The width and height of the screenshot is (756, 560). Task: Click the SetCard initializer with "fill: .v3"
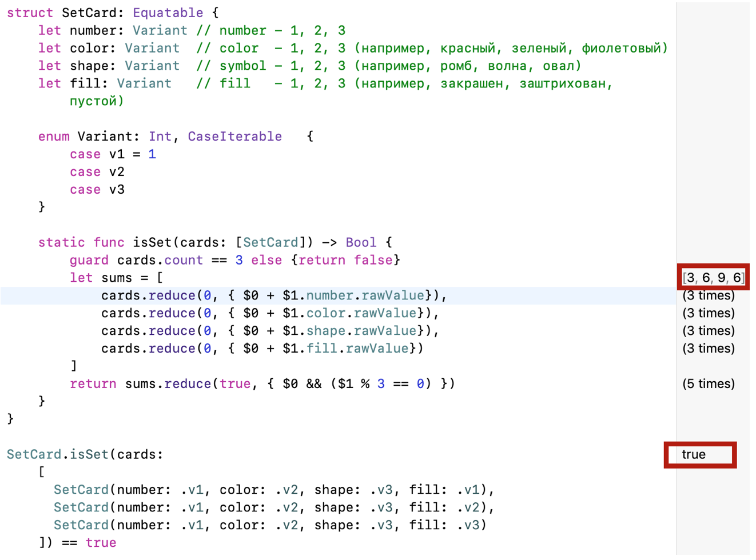click(270, 525)
